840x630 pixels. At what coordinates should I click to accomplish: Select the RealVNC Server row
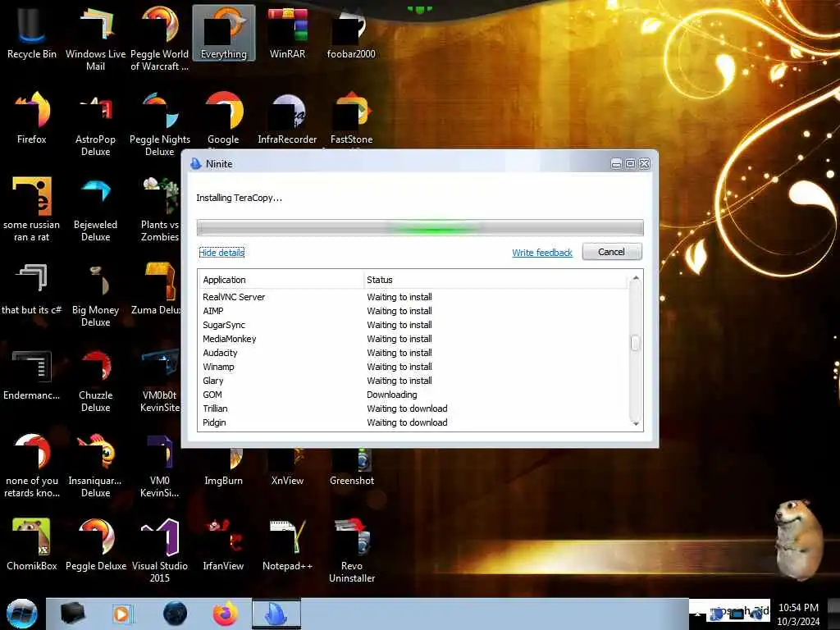[414, 297]
